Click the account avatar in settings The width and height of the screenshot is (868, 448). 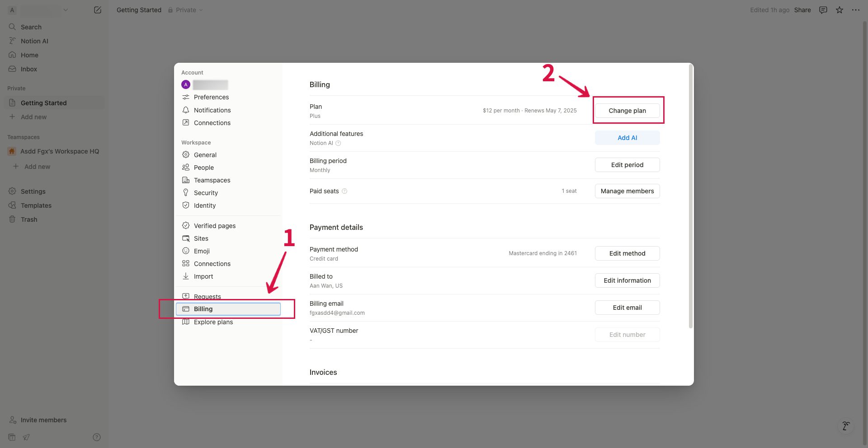coord(186,84)
